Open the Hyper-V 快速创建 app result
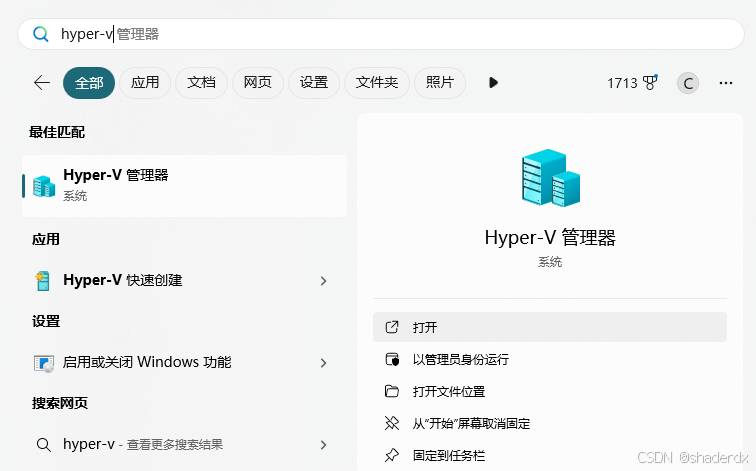 click(x=185, y=281)
